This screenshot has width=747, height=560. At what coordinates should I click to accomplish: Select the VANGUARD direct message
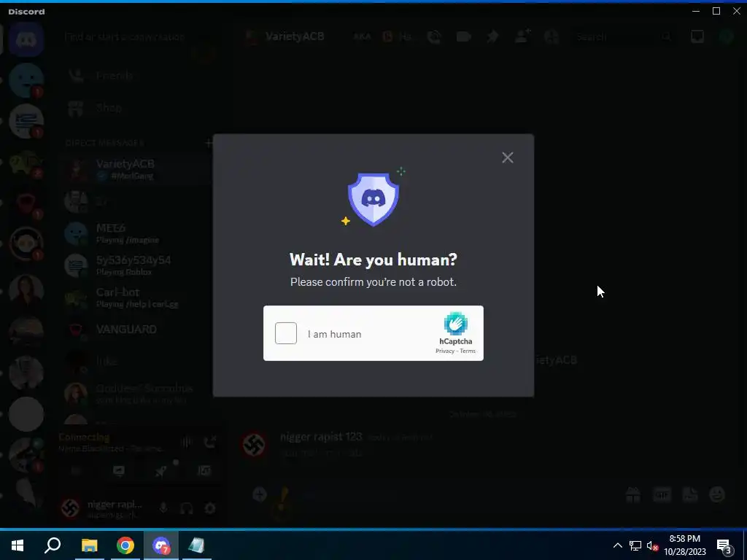(x=138, y=330)
